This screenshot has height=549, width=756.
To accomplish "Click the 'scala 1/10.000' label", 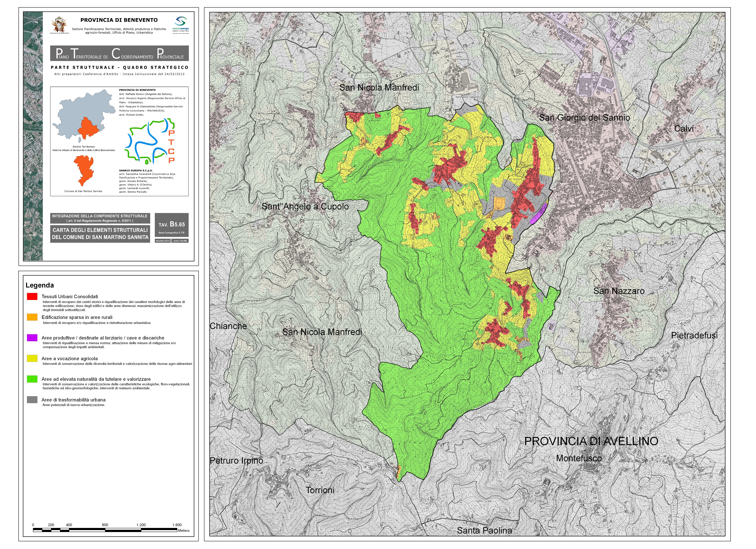I will click(180, 241).
